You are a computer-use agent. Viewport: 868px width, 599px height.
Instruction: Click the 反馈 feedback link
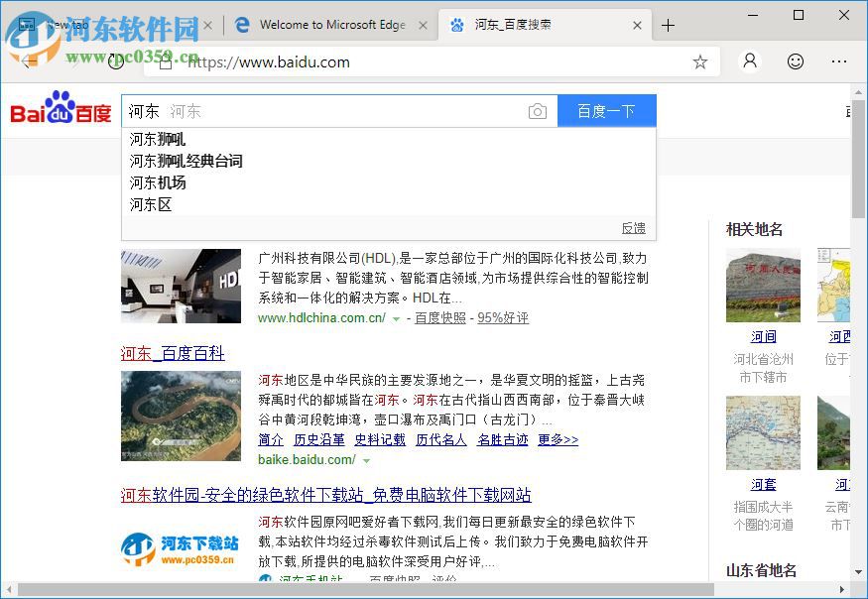click(633, 227)
